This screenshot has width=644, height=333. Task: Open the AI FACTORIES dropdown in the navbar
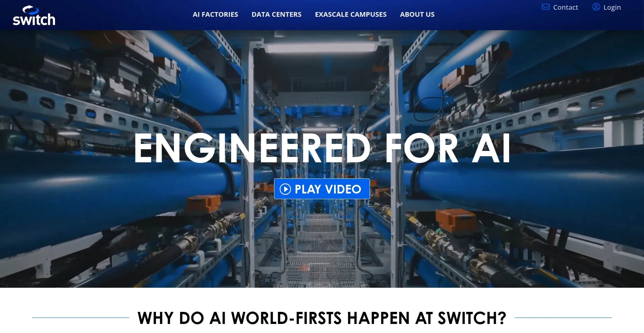pyautogui.click(x=215, y=14)
